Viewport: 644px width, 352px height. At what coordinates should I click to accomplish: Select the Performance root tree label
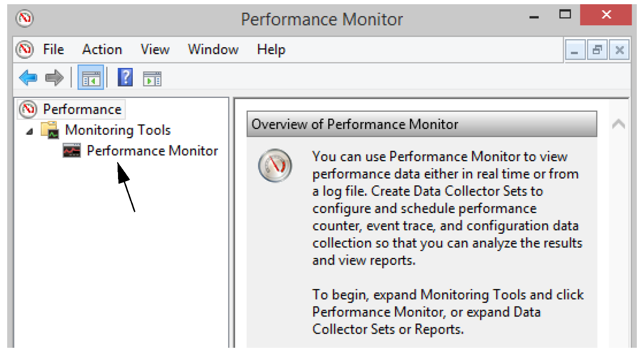[82, 109]
